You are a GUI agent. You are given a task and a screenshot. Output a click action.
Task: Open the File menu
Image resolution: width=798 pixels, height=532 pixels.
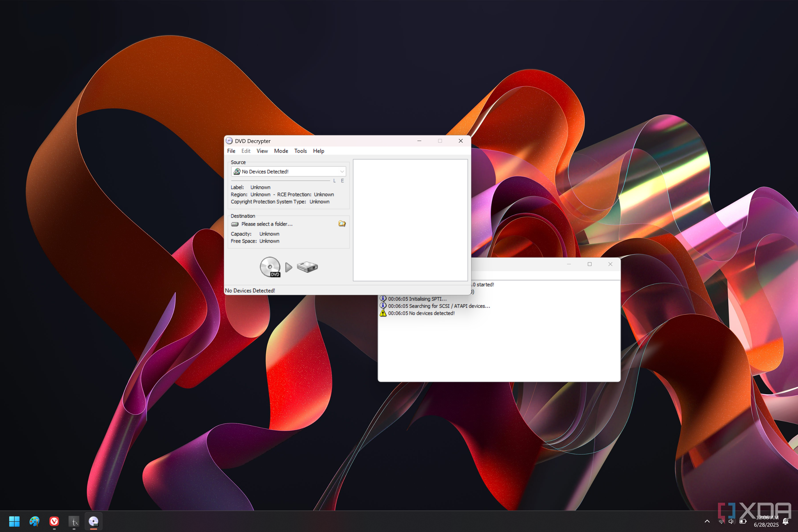tap(231, 151)
